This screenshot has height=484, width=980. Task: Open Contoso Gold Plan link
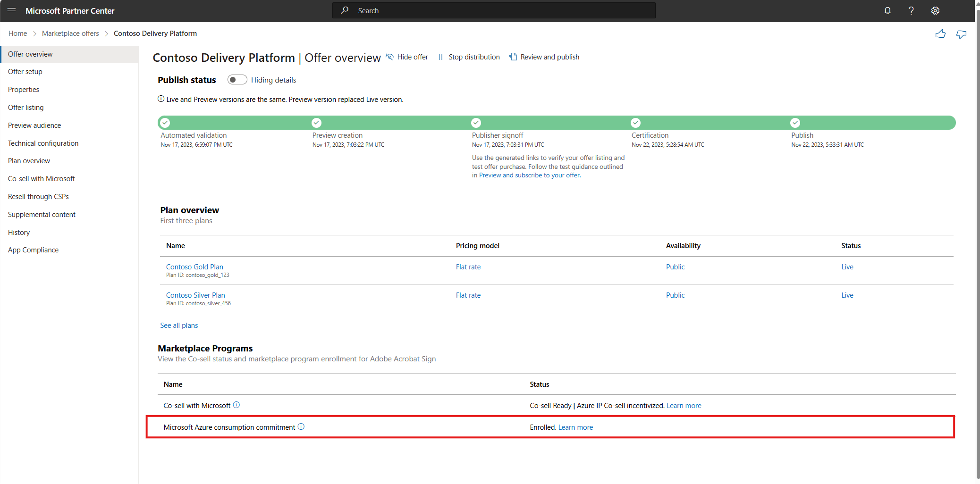click(x=194, y=267)
